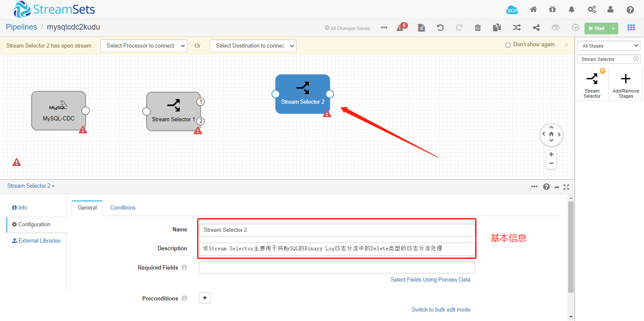Click output lane 1 of Stream Selector 1

[201, 102]
